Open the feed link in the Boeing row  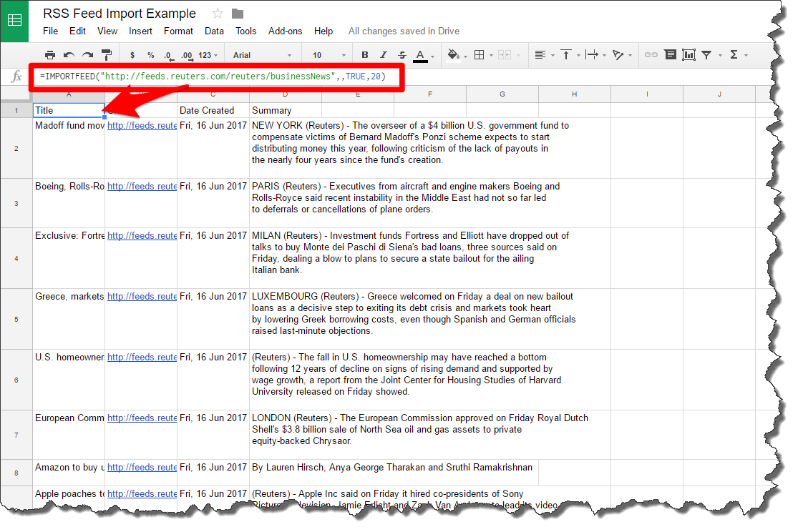point(142,186)
